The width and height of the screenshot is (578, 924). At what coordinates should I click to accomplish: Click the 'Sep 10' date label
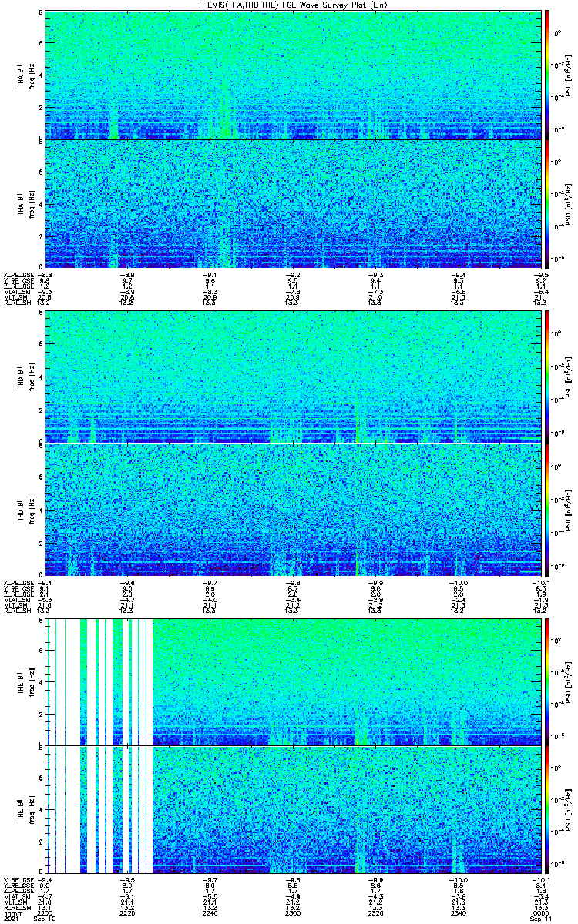click(45, 919)
